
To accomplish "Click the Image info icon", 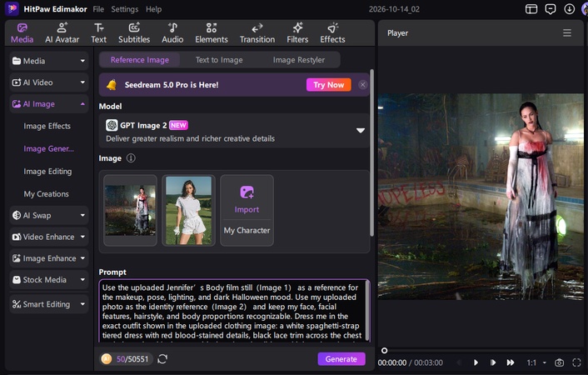I will pos(131,158).
